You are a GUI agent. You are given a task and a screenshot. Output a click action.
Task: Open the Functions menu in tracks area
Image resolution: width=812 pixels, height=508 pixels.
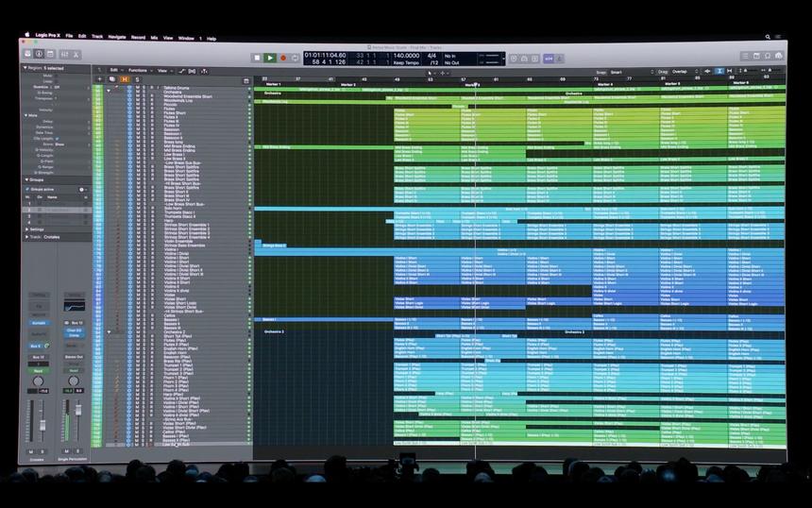point(139,70)
